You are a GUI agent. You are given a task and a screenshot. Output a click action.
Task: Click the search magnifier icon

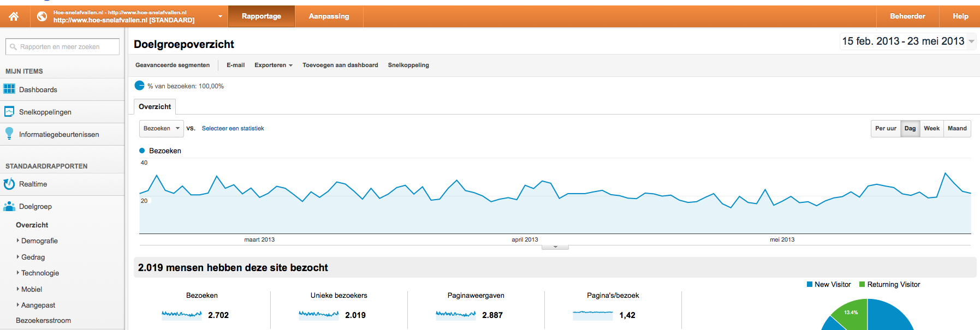coord(14,47)
